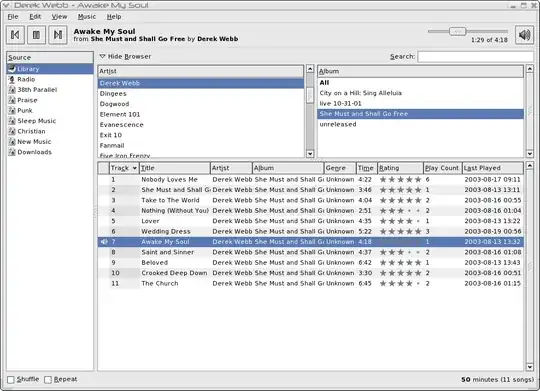Screen dimensions: 540x391
Task: Click the song position slider handle
Action: [x=458, y=31]
